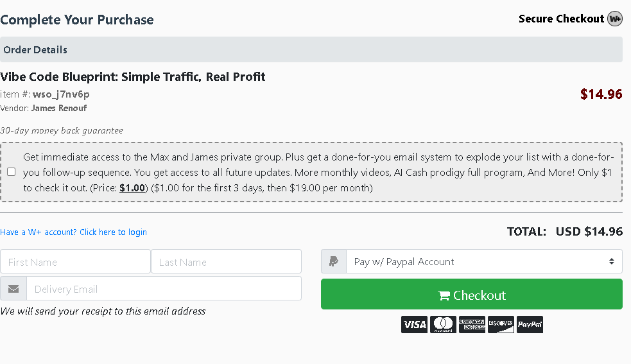Focus the Last Name field
Image resolution: width=631 pixels, height=364 pixels.
[x=226, y=262]
